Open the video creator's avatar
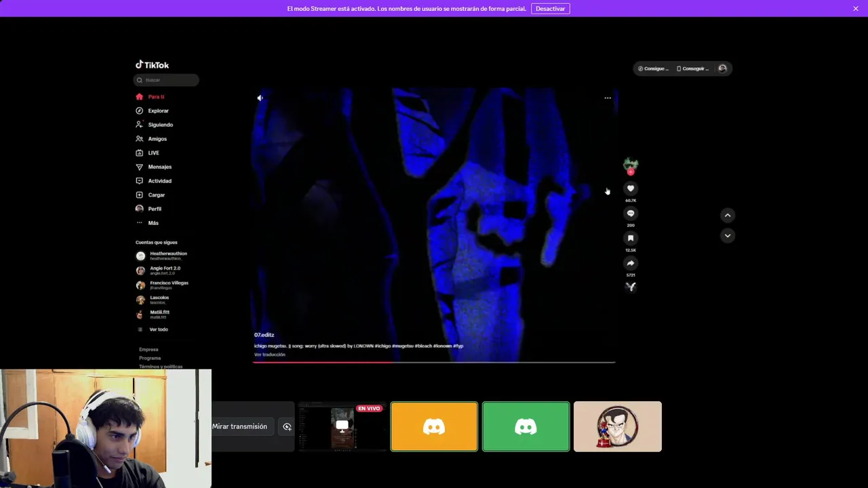Screen dimensions: 868x488 631,164
